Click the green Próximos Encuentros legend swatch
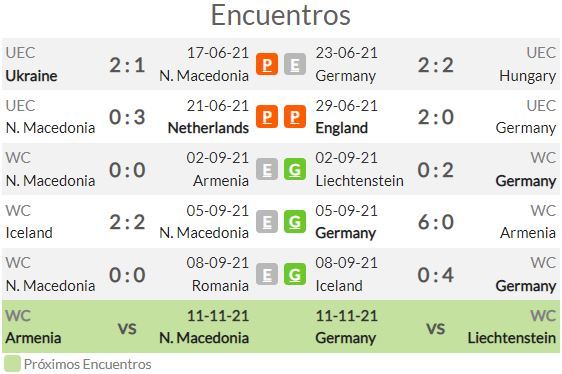The image size is (562, 374). point(12,364)
